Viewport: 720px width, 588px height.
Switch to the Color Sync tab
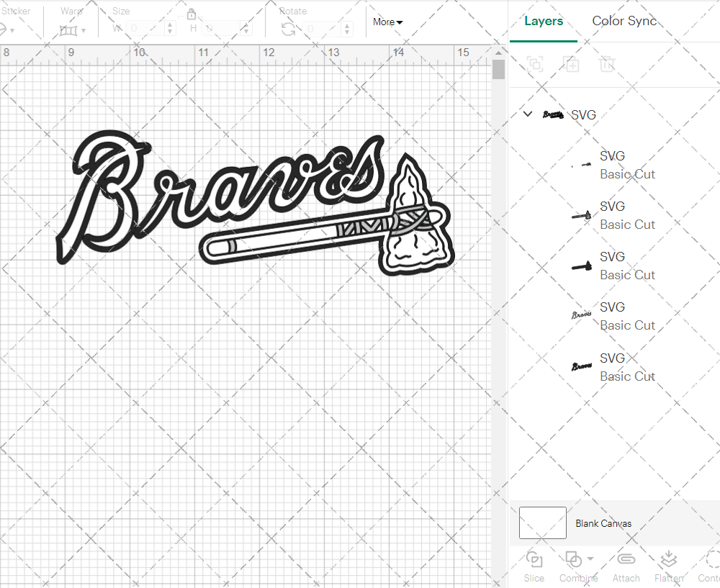(624, 21)
